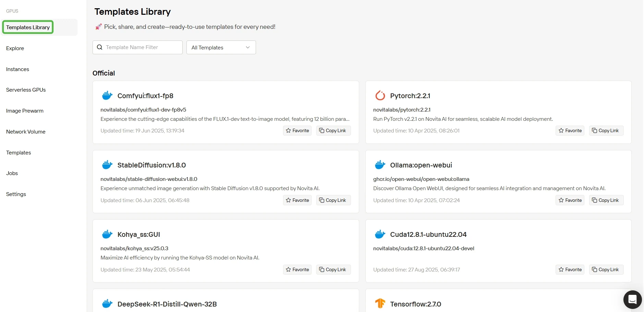Favorite the Kohya_ss:GUI template
Image resolution: width=644 pixels, height=312 pixels.
(x=297, y=269)
